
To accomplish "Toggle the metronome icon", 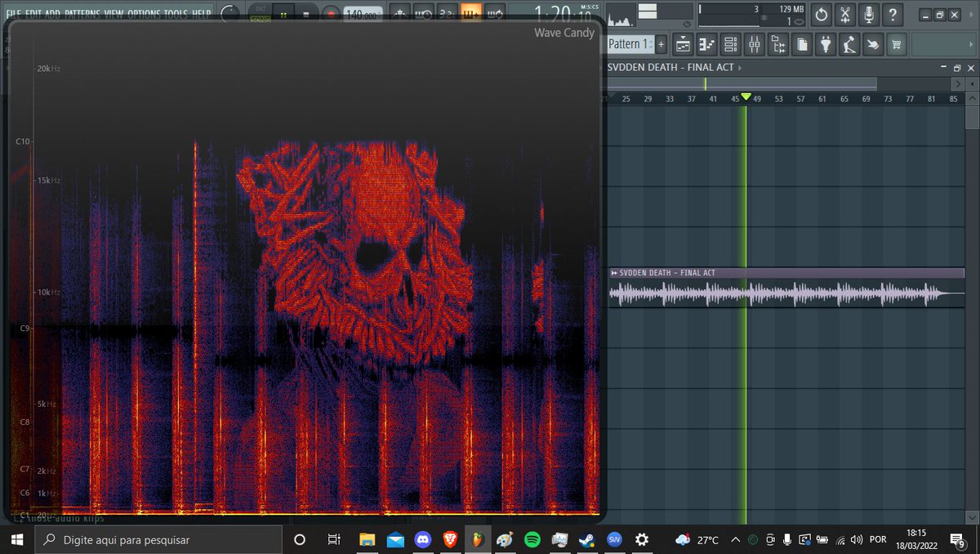I will [399, 14].
